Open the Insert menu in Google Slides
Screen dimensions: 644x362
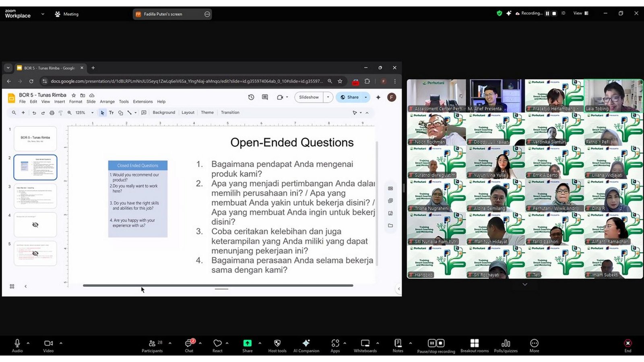60,102
